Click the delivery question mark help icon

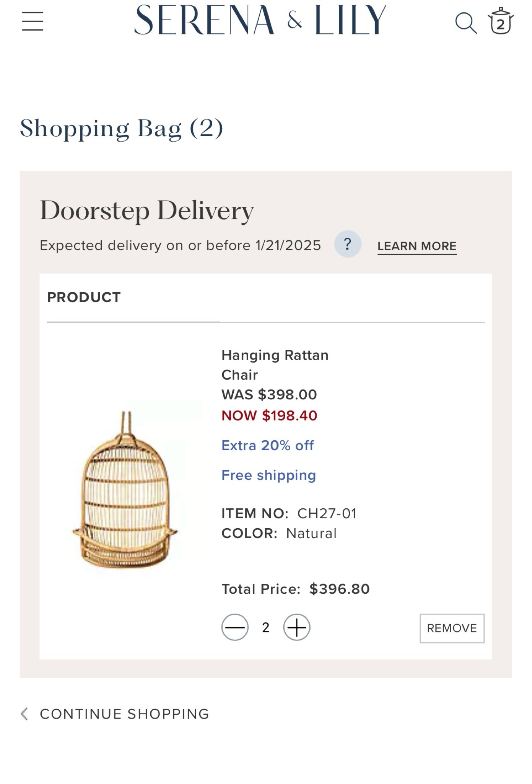[x=348, y=244]
